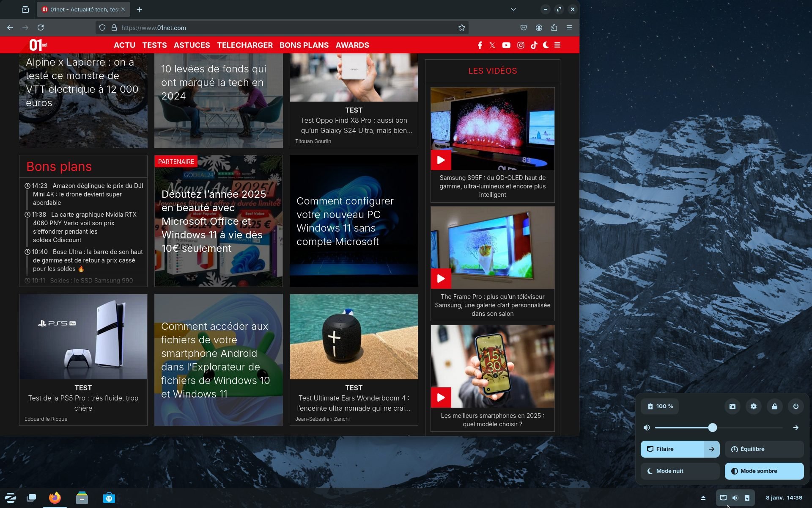Play the meilleurs smartphones 2025 video
Viewport: 812px width, 508px height.
(441, 398)
